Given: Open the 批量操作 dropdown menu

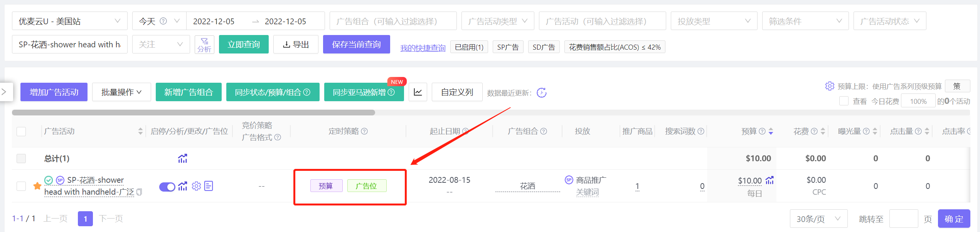Looking at the screenshot, I should pyautogui.click(x=121, y=92).
